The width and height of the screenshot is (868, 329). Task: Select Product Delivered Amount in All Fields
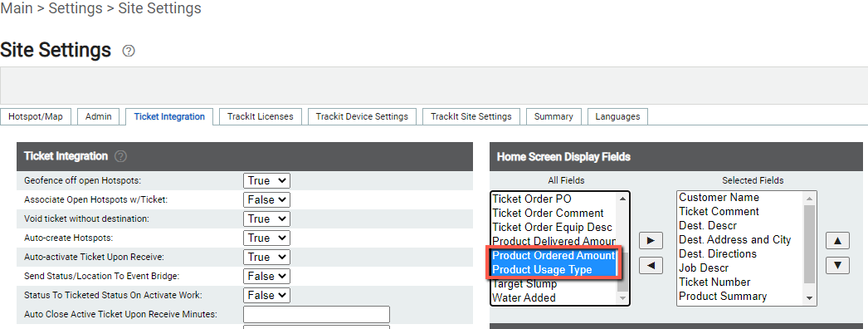pyautogui.click(x=554, y=242)
